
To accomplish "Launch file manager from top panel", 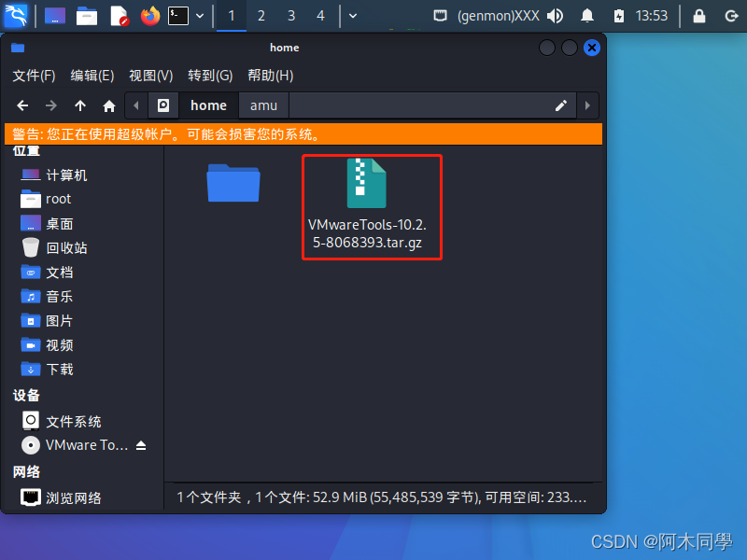I will coord(87,16).
